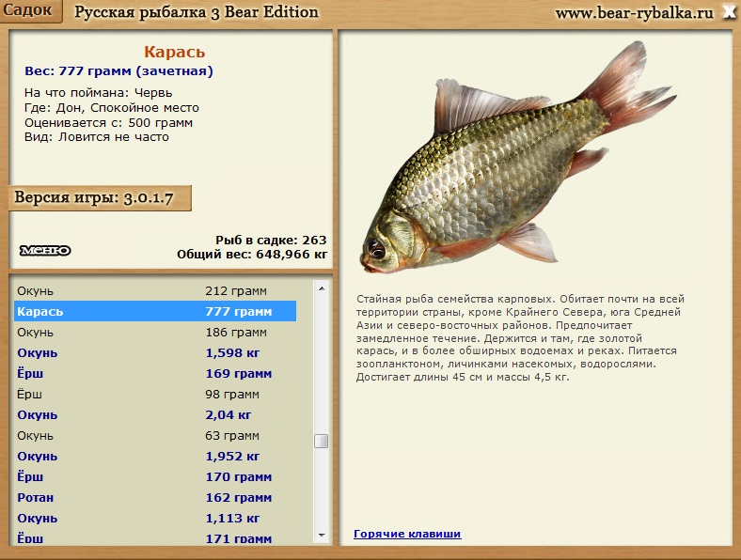Select Окунь 186 грамм entry

(x=155, y=333)
